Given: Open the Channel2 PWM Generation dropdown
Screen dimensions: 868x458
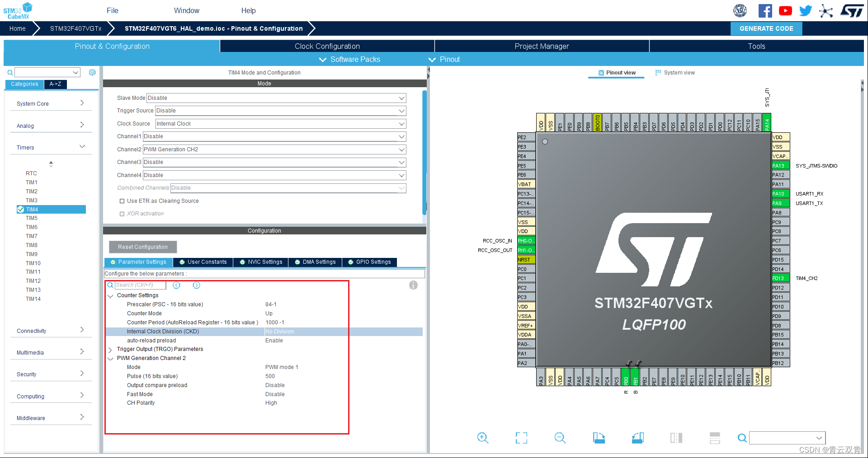Looking at the screenshot, I should [x=274, y=150].
